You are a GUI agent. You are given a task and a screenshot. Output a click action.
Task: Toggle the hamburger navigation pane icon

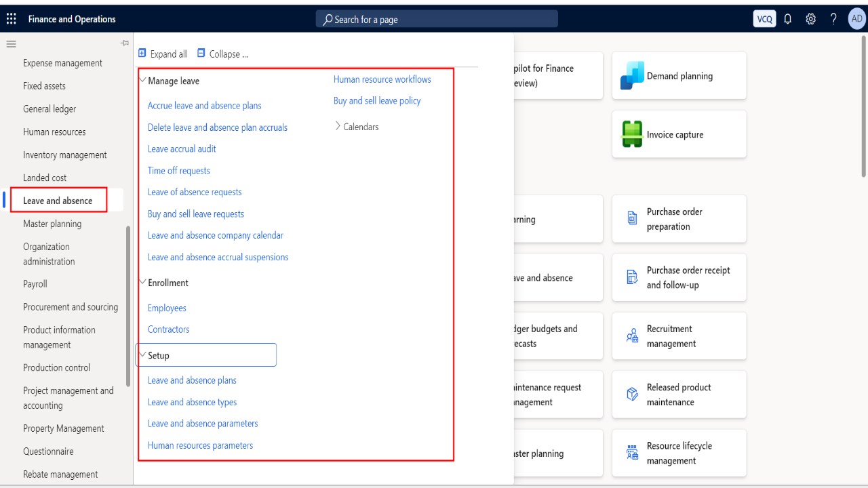(x=11, y=43)
